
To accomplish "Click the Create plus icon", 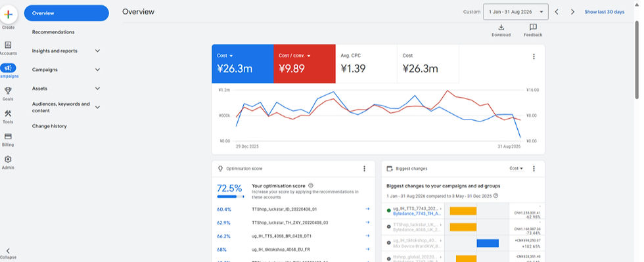I will click(x=8, y=15).
